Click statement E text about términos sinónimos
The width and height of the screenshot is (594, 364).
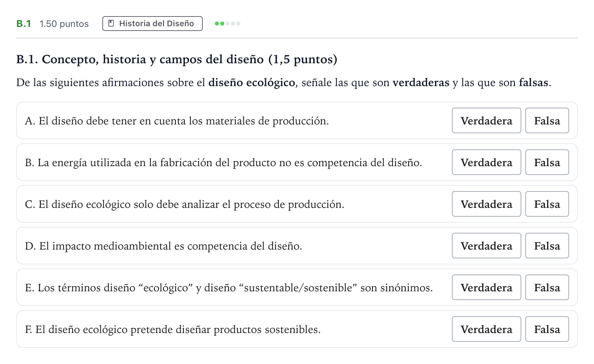coord(229,288)
